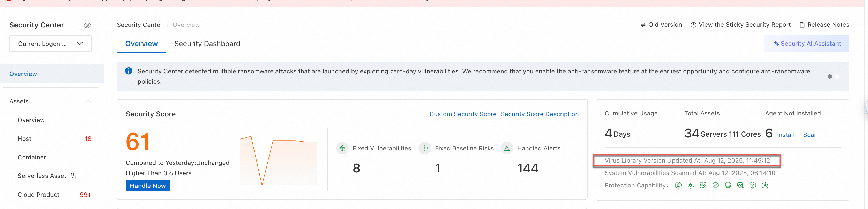Click the lock icon next to Serverless Asset
Screen dimensions: 868x209
coord(72,176)
